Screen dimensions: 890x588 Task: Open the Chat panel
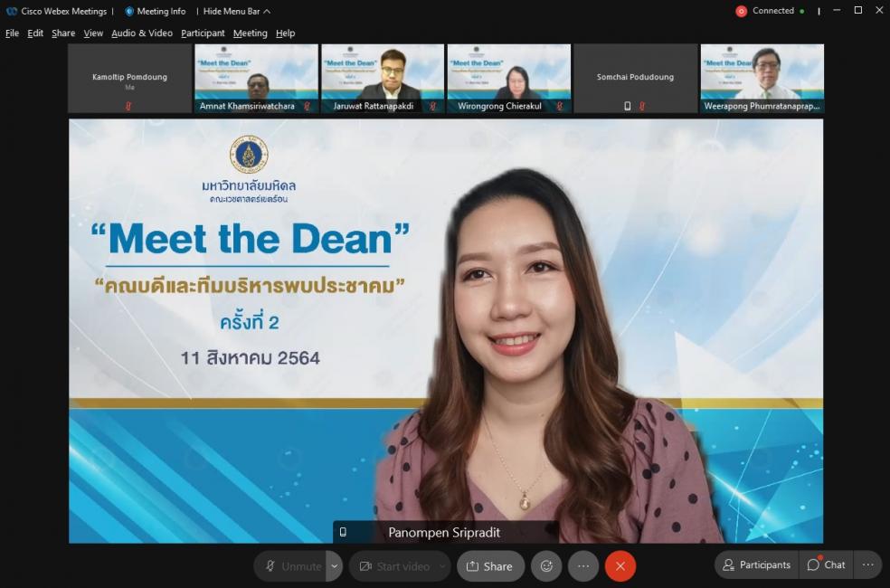coord(826,565)
